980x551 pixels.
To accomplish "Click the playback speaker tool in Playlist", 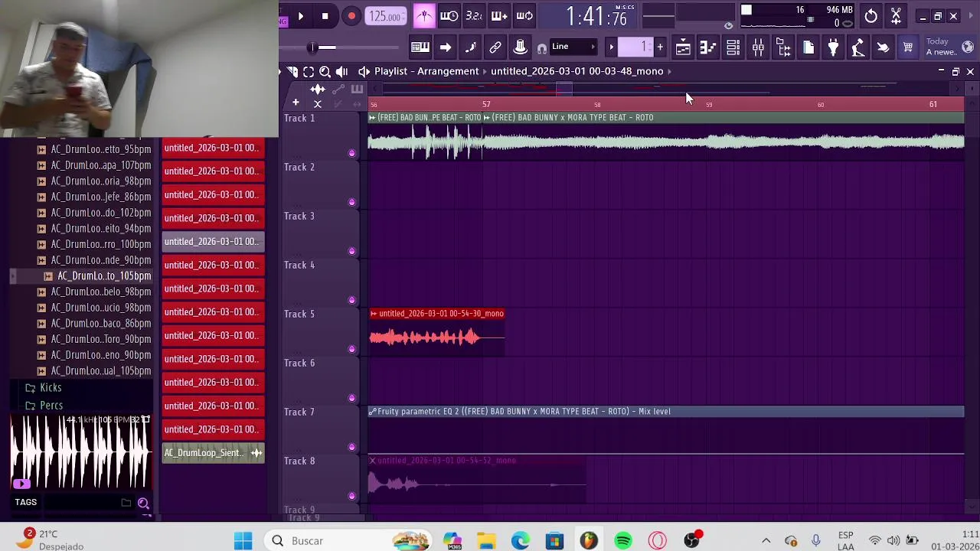I will 341,71.
